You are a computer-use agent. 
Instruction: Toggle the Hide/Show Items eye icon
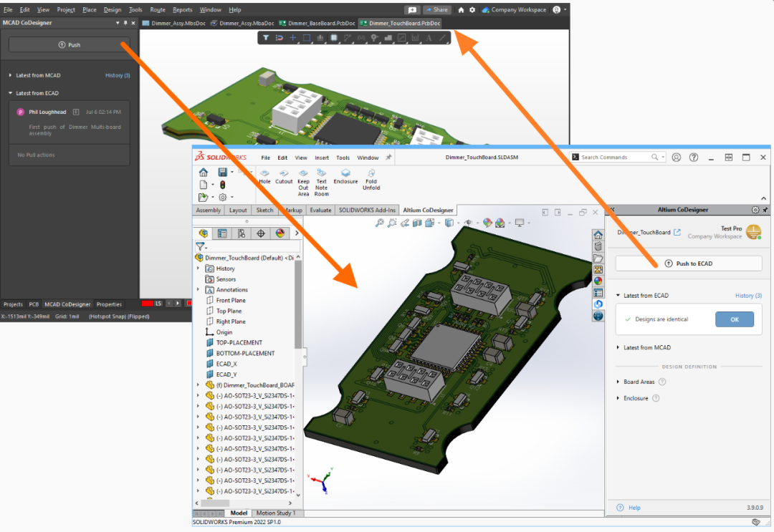468,223
